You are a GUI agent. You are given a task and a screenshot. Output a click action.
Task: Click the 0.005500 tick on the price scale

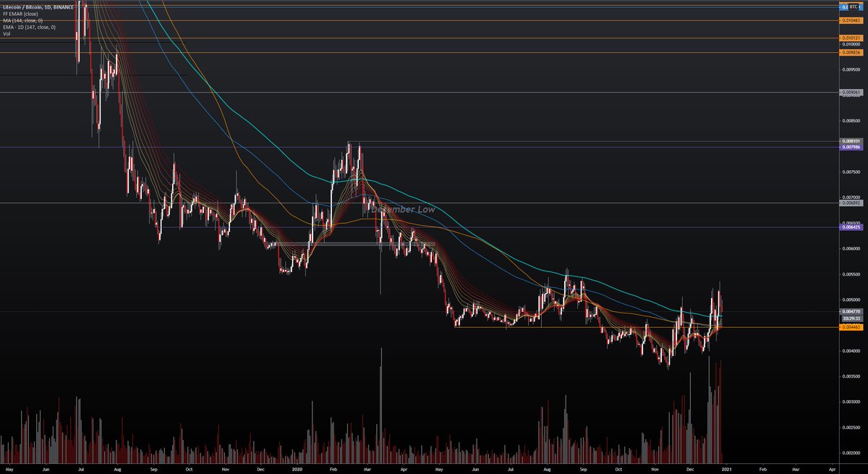(851, 274)
